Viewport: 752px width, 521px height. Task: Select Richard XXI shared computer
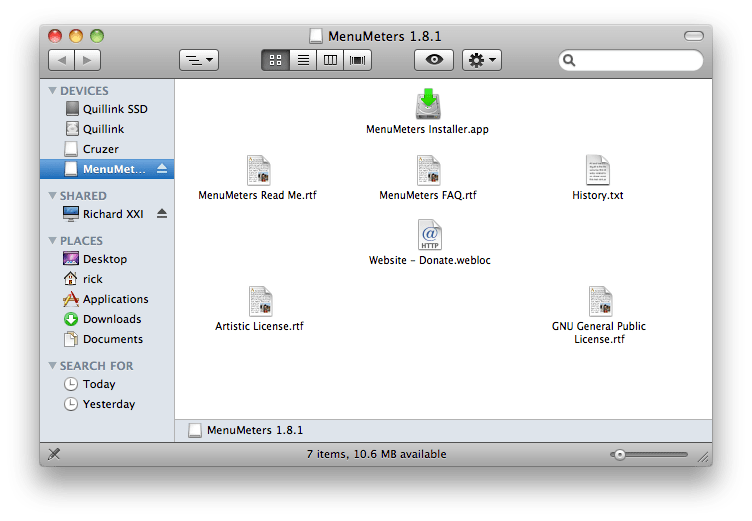[107, 214]
